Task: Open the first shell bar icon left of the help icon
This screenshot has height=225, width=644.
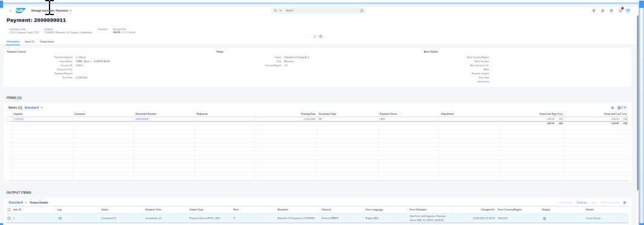Action: 602,11
